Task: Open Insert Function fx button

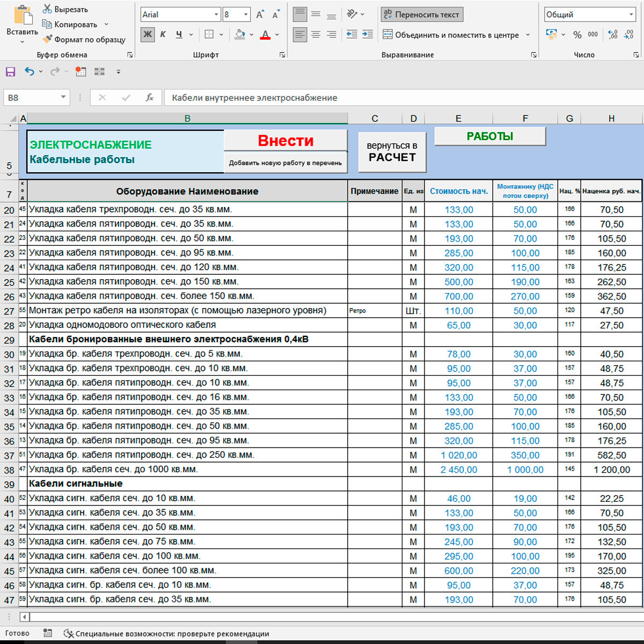Action: [150, 98]
